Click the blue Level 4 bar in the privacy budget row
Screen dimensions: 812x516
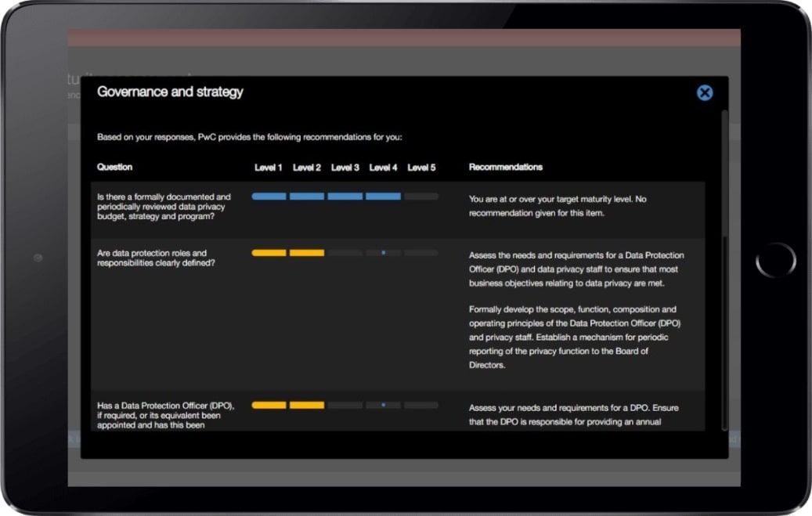point(383,197)
